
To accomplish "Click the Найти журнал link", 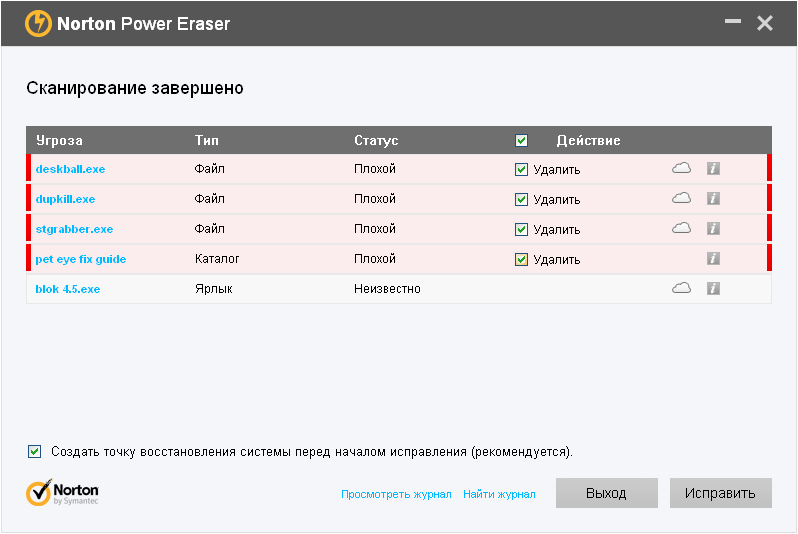I will coord(499,494).
